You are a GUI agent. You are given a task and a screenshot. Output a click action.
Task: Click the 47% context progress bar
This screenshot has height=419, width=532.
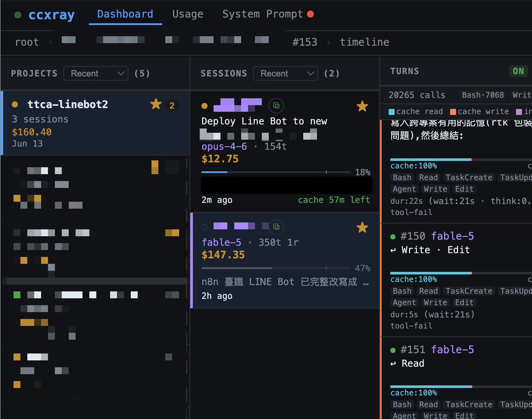276,268
